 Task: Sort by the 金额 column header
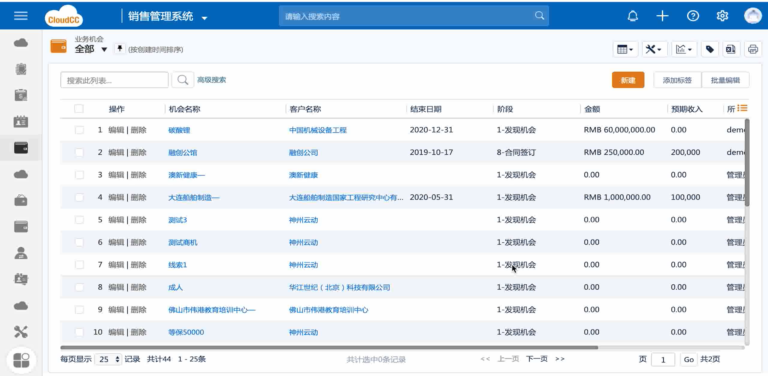[x=592, y=109]
